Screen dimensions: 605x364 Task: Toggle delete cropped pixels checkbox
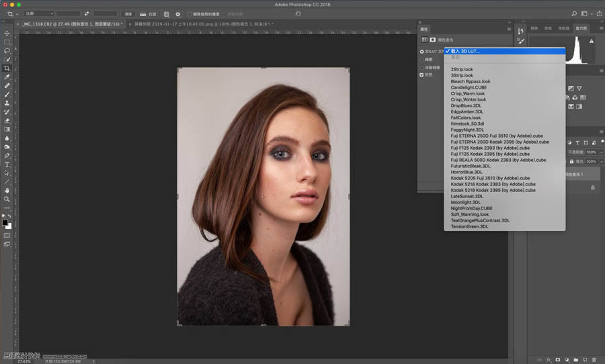190,13
